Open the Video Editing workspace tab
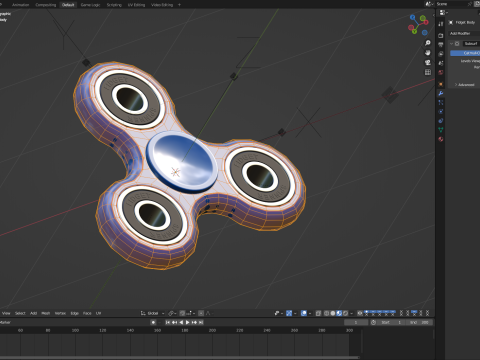The image size is (480, 360). point(162,5)
